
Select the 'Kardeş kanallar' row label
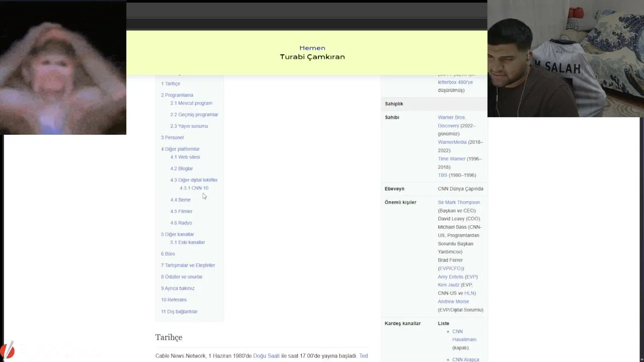(x=403, y=323)
